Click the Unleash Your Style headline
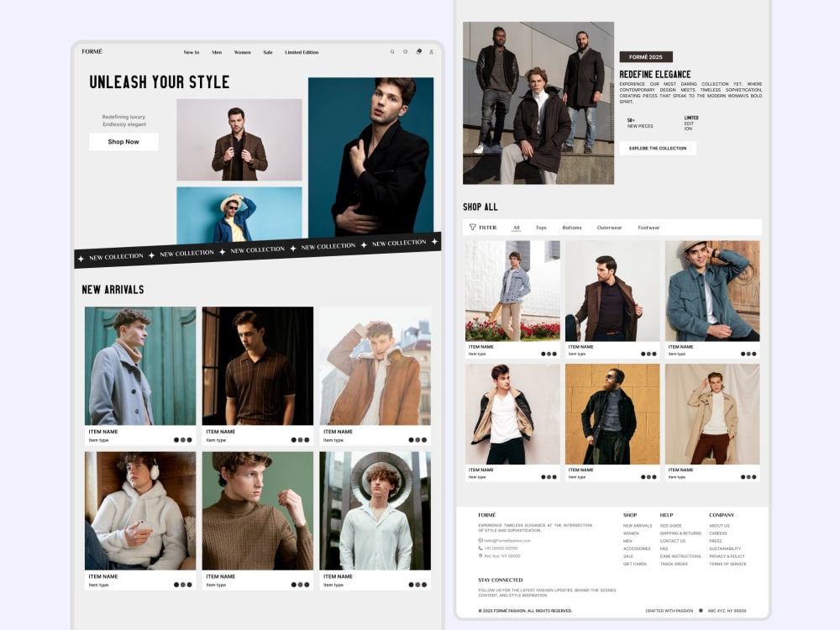 click(x=160, y=82)
